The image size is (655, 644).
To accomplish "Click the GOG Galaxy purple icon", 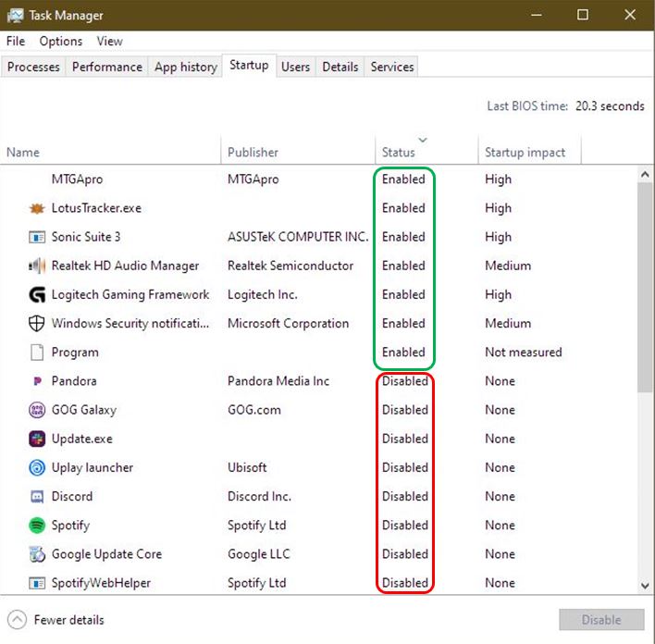I will (37, 410).
